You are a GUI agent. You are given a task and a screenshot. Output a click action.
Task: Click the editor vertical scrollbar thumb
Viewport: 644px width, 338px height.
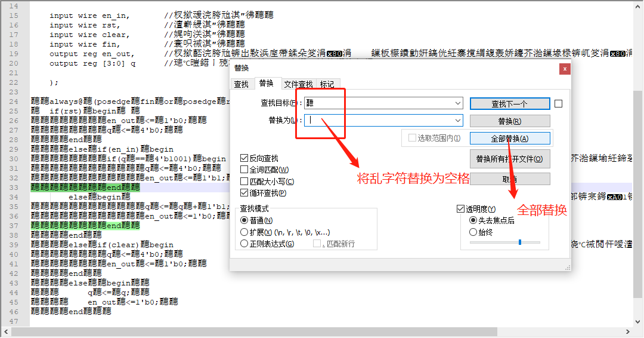point(637,193)
